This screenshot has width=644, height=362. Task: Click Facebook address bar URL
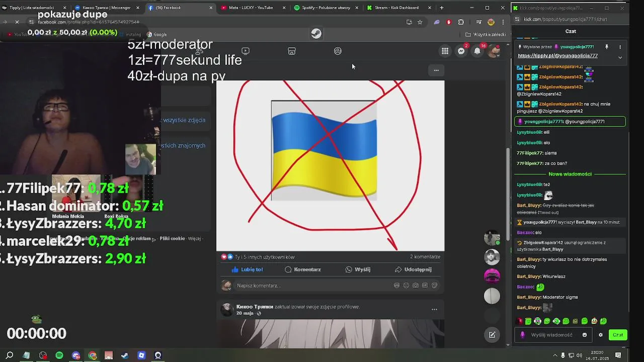(89, 22)
